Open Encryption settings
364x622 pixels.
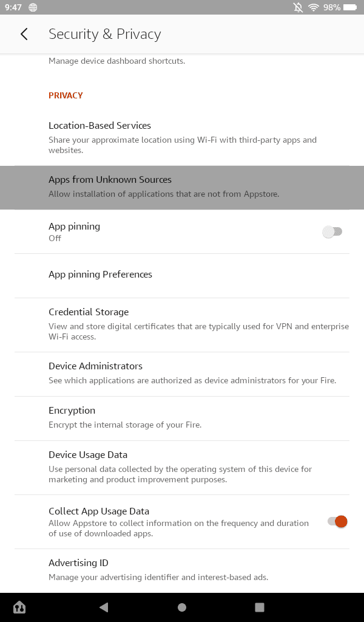pos(182,417)
